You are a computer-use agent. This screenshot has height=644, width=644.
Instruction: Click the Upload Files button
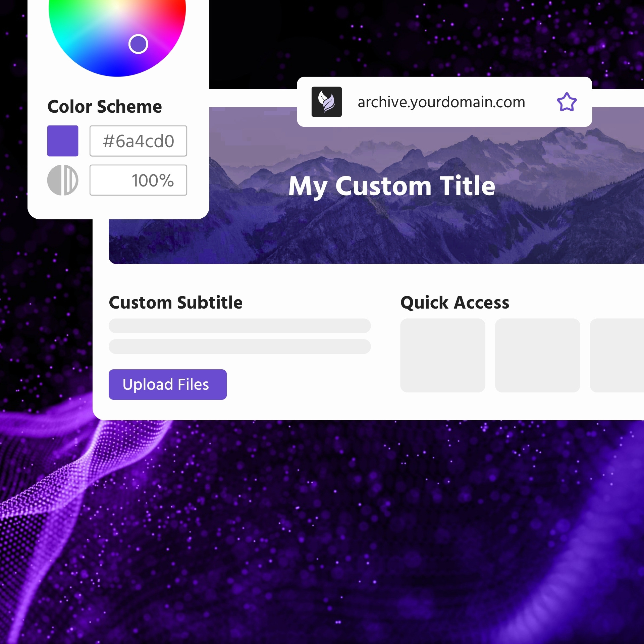coord(168,384)
